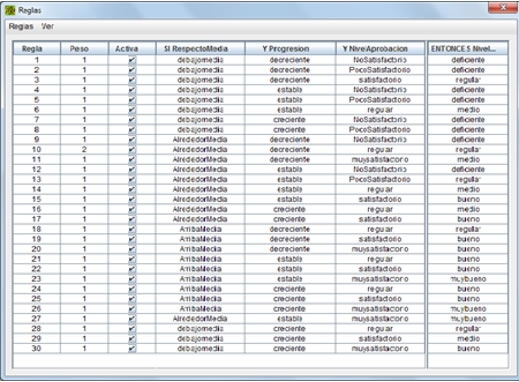Click bueno result cell in rule 15
This screenshot has width=519, height=382.
point(468,199)
